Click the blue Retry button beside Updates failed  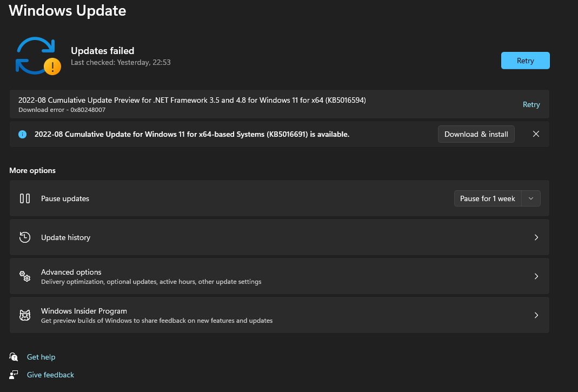pos(526,61)
